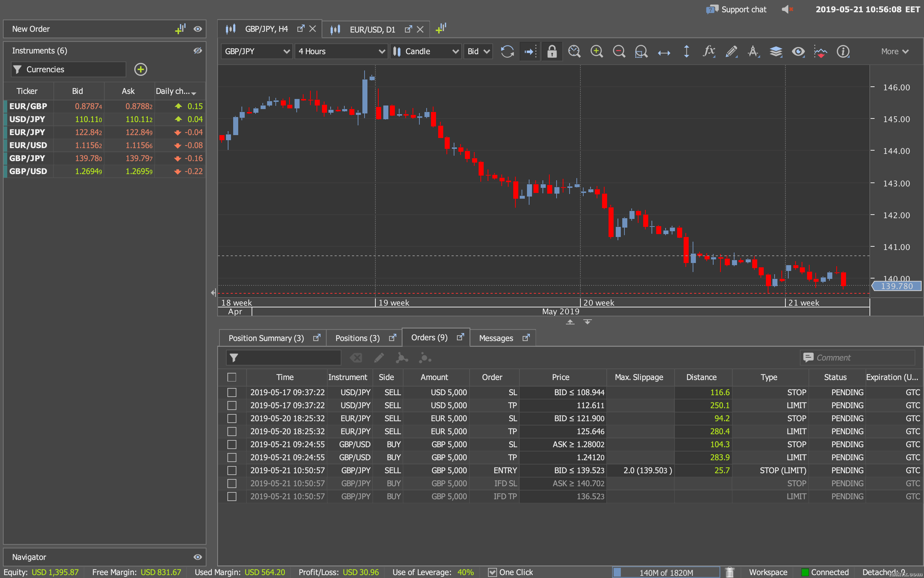Toggle chart auto-shift arrow icon

pos(530,51)
